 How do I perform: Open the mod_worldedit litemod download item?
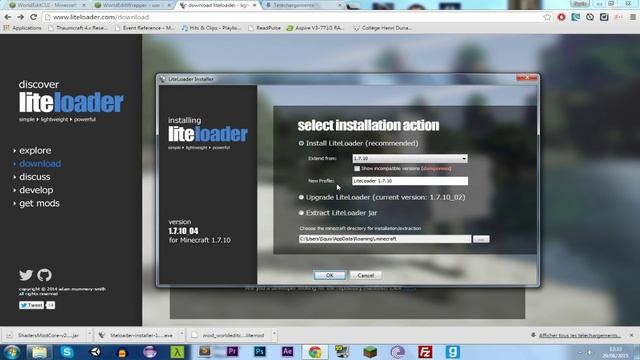tap(230, 335)
